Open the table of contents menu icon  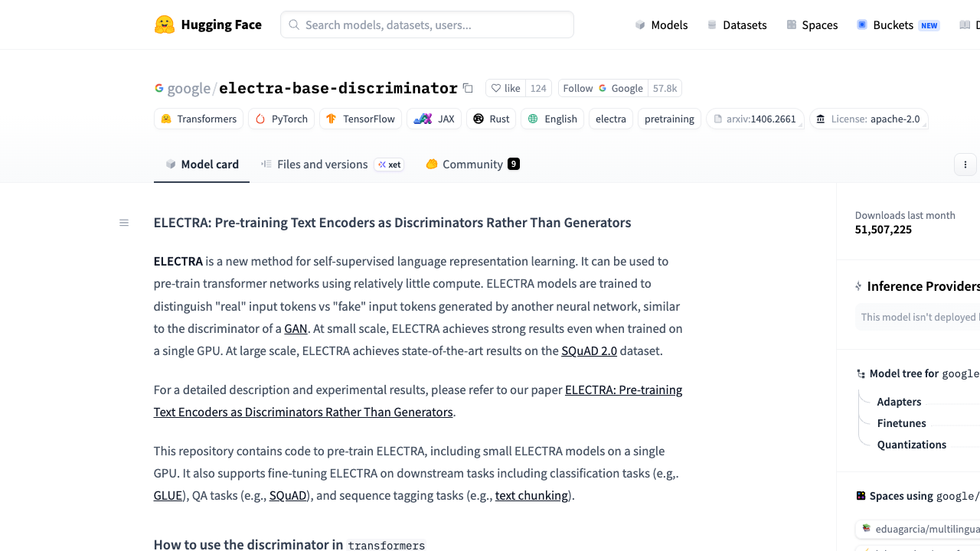tap(124, 223)
